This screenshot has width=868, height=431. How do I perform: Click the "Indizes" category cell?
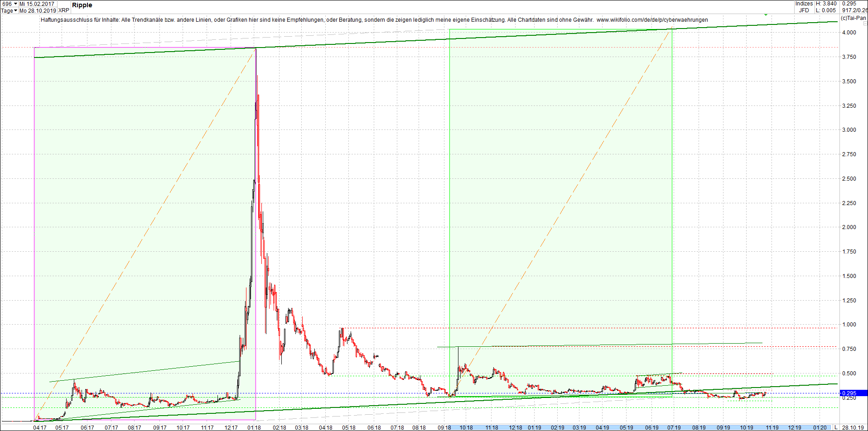click(x=805, y=3)
